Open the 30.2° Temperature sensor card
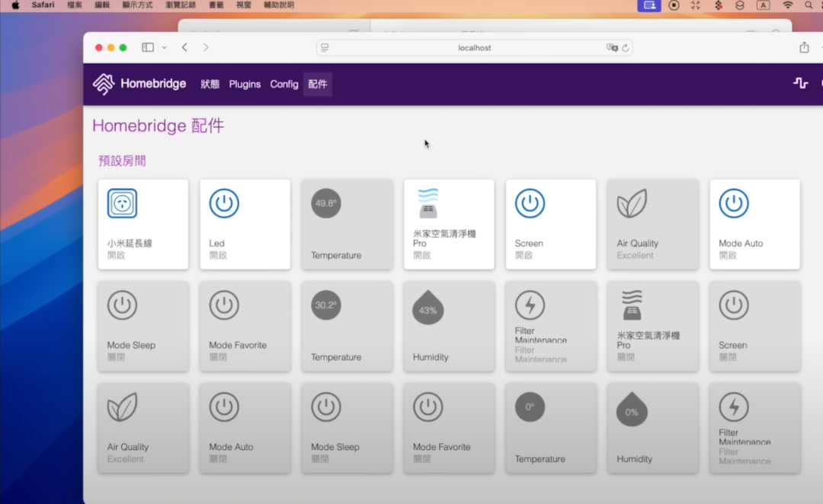 [347, 326]
